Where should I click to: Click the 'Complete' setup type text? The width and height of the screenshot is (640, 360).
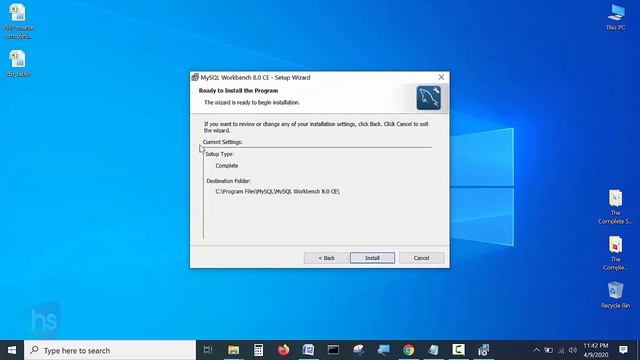click(x=227, y=166)
